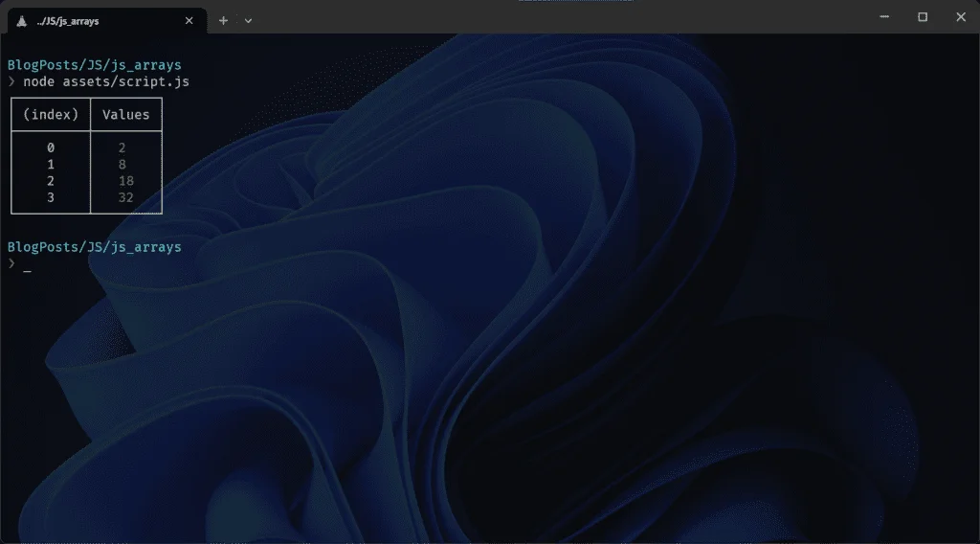
Task: Close the ../JS/js_arrays tab
Action: tap(189, 21)
